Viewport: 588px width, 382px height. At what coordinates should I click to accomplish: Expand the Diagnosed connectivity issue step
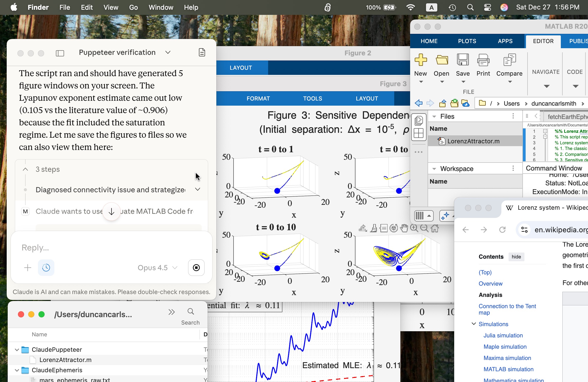[x=198, y=189]
